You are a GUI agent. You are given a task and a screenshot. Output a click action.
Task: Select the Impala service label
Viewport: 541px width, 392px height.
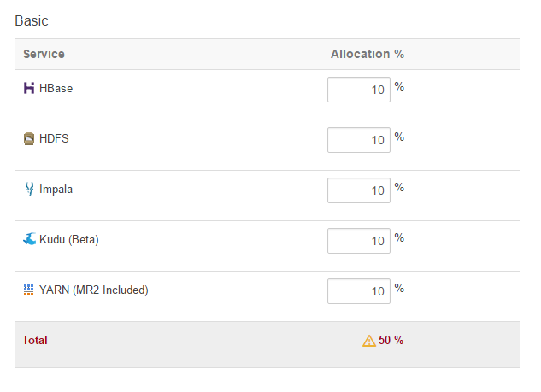click(56, 189)
